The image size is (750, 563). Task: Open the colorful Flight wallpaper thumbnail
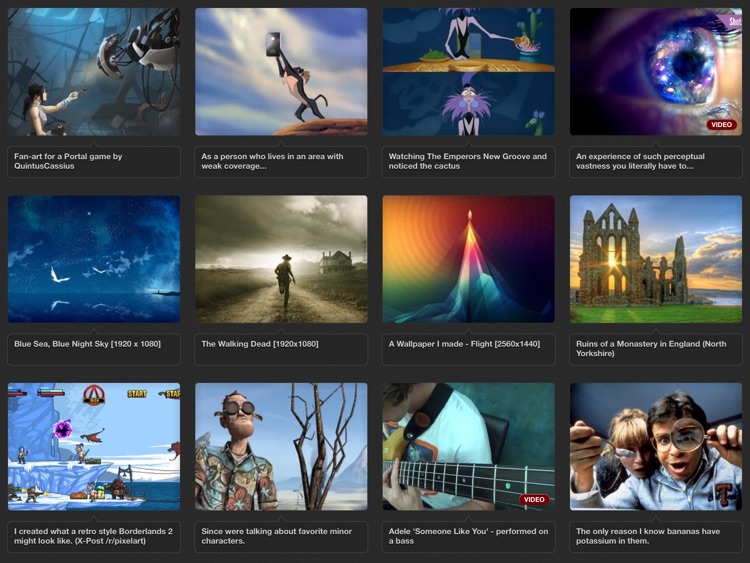coord(469,259)
